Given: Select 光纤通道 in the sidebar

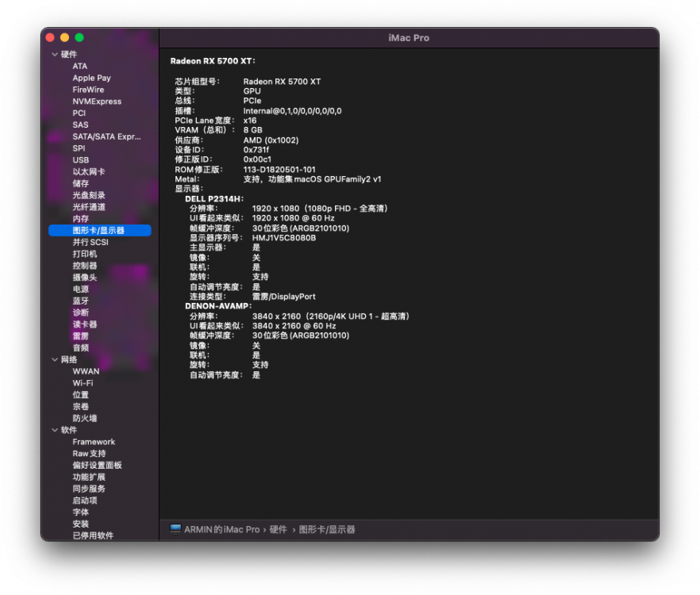Looking at the screenshot, I should click(x=89, y=207).
